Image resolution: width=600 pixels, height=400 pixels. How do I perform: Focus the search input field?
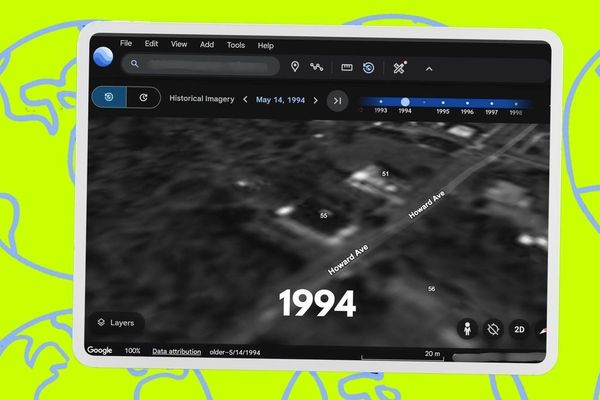[x=201, y=65]
